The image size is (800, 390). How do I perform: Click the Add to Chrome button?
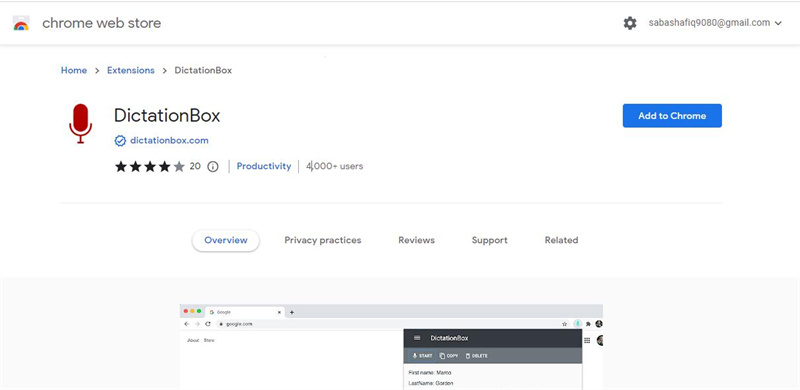click(x=672, y=116)
